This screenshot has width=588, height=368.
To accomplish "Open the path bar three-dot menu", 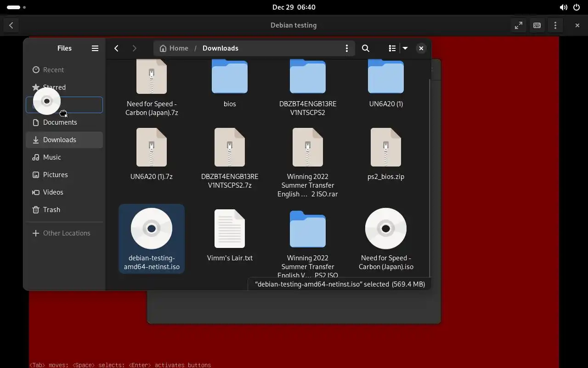I will pos(347,48).
